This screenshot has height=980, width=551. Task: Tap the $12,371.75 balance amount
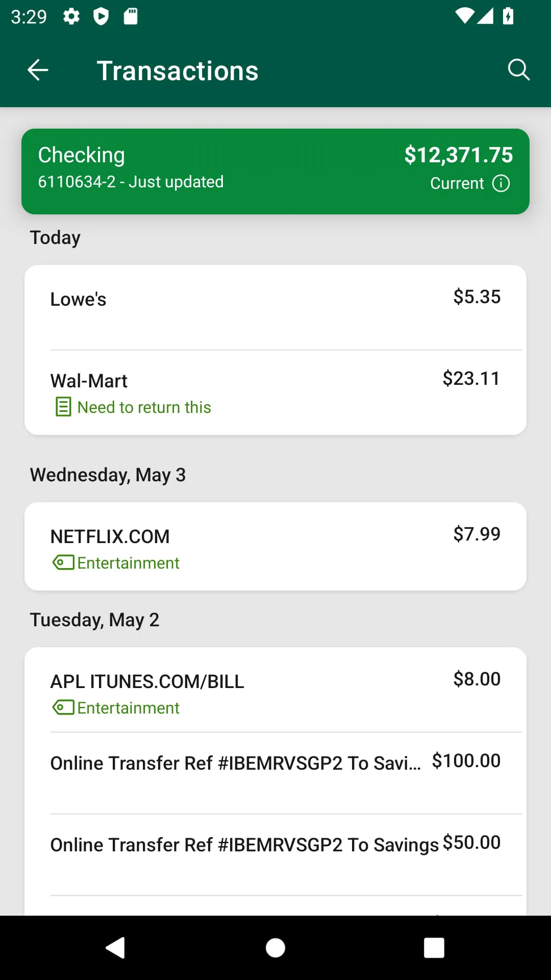tap(458, 155)
